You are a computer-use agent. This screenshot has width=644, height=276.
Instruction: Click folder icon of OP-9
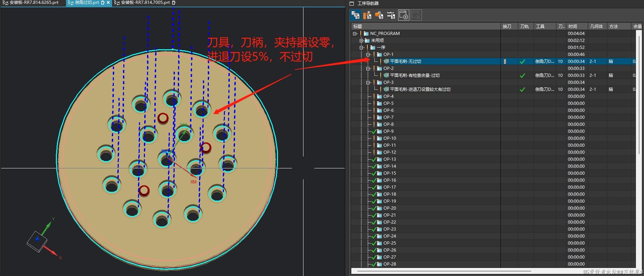[x=379, y=131]
